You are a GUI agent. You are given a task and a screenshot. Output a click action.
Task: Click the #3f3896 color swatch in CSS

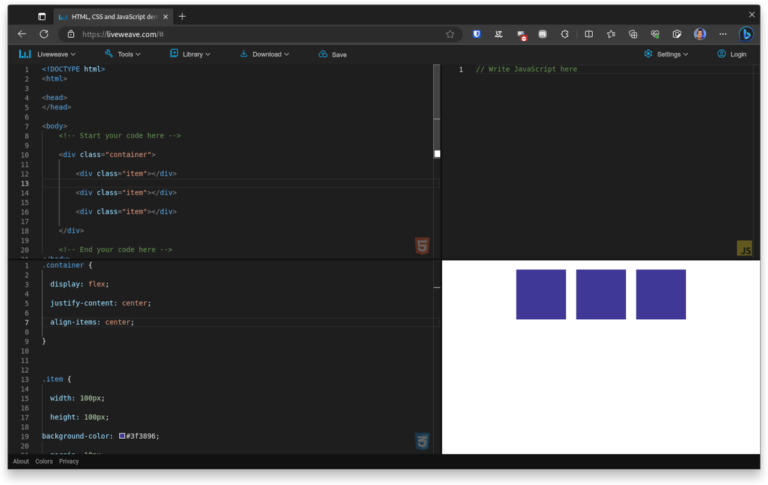[121, 436]
